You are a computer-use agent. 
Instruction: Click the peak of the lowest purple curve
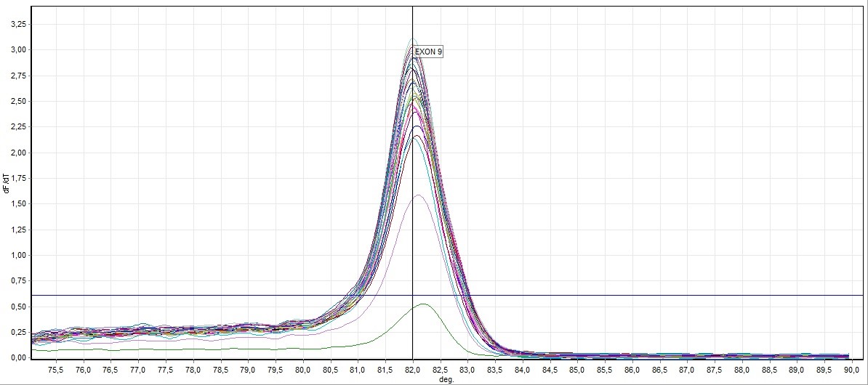click(x=419, y=195)
